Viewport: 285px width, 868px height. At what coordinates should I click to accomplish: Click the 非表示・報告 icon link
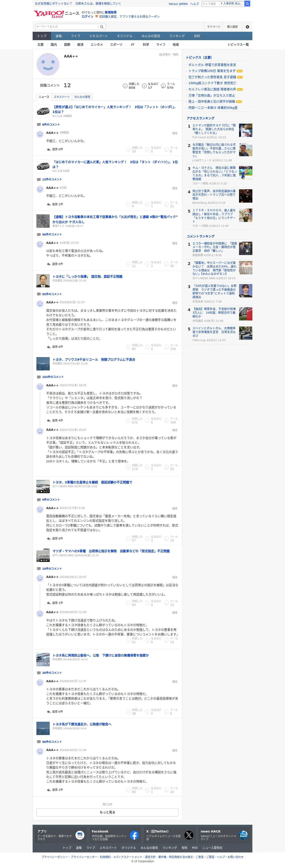click(x=169, y=54)
